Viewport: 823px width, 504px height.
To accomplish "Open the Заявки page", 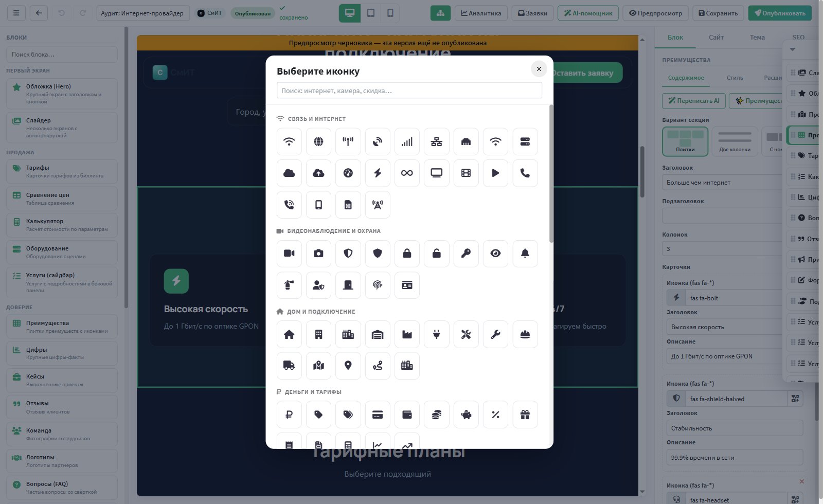I will pos(532,13).
